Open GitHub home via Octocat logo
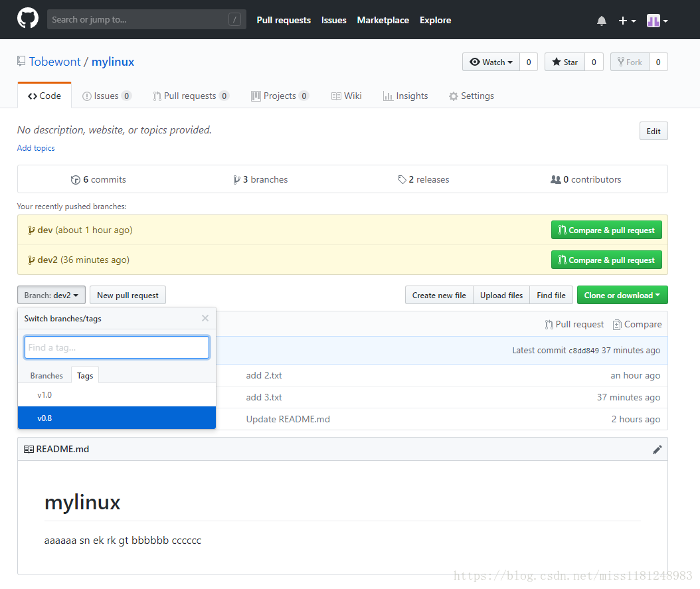The image size is (700, 589). coord(28,19)
